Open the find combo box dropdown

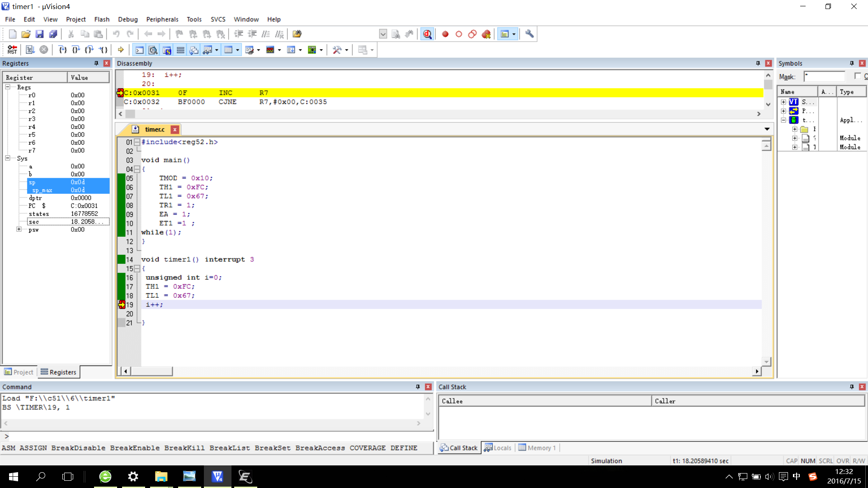[383, 34]
